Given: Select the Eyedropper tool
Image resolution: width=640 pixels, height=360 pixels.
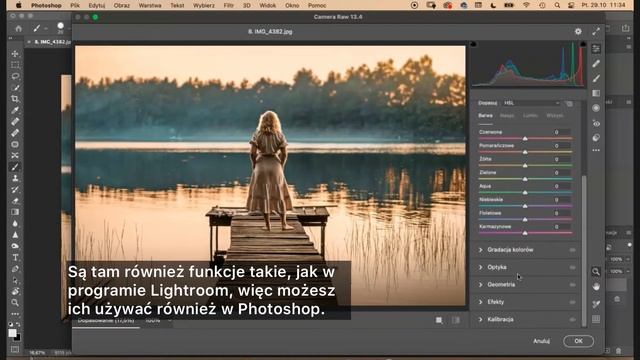Looking at the screenshot, I should coord(15,110).
